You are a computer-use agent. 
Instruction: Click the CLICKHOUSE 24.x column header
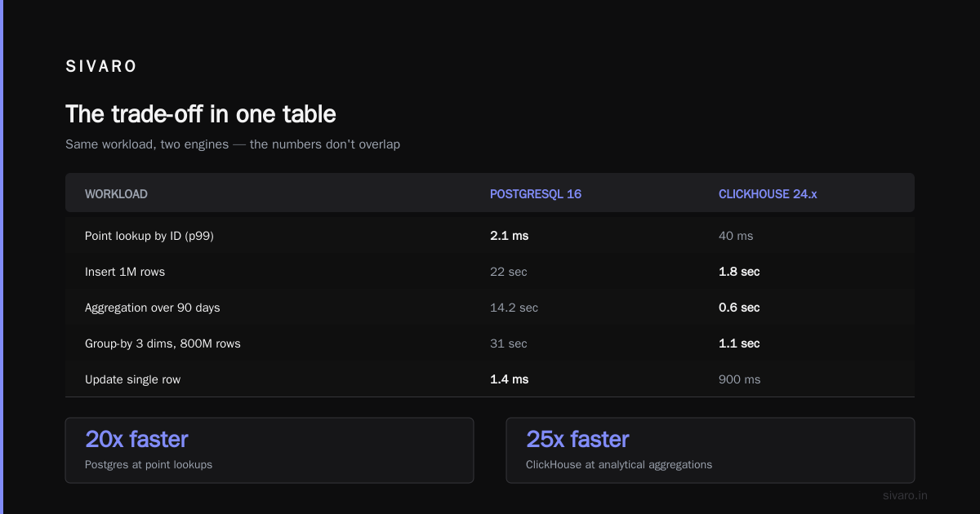(x=768, y=194)
